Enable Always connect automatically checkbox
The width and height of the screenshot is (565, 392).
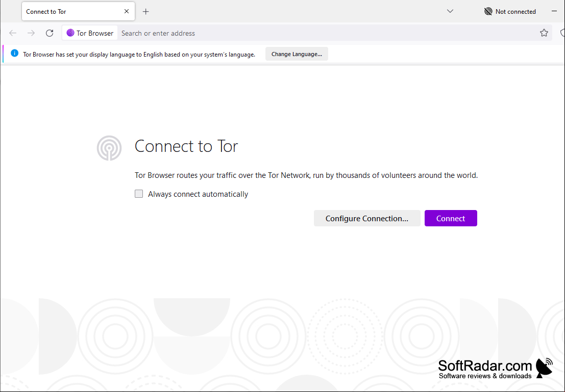[139, 194]
